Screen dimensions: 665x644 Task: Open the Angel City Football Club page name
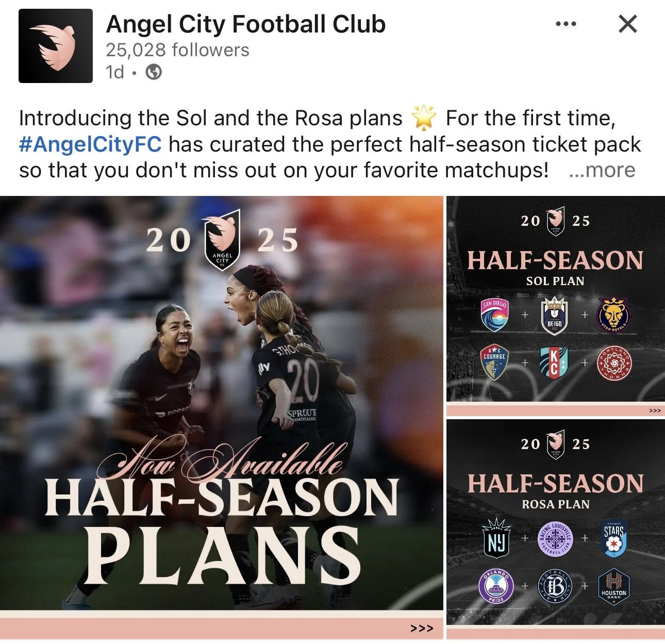(x=245, y=24)
